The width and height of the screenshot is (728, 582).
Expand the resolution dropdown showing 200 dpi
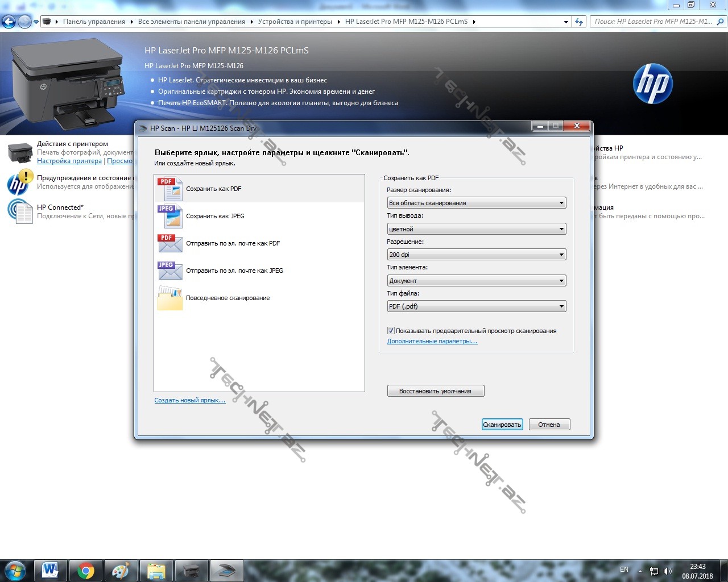476,255
